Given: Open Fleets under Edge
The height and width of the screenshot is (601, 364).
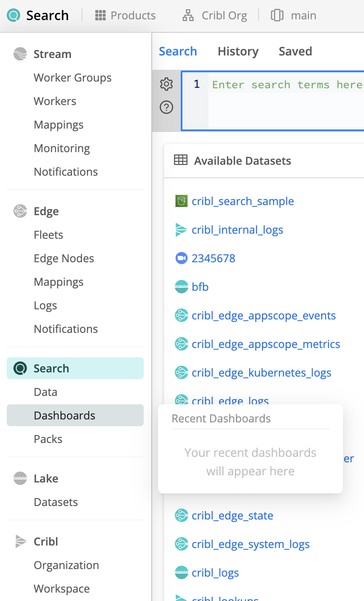Looking at the screenshot, I should 48,235.
